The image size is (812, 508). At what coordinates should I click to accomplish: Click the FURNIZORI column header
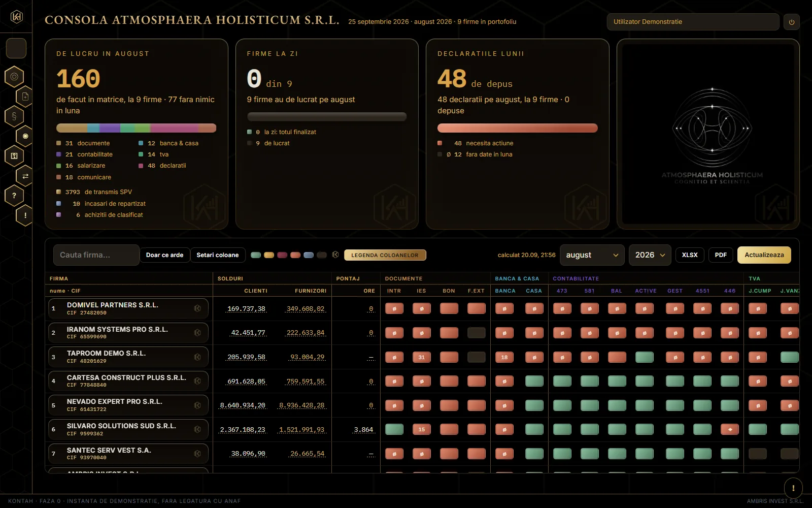tap(311, 291)
